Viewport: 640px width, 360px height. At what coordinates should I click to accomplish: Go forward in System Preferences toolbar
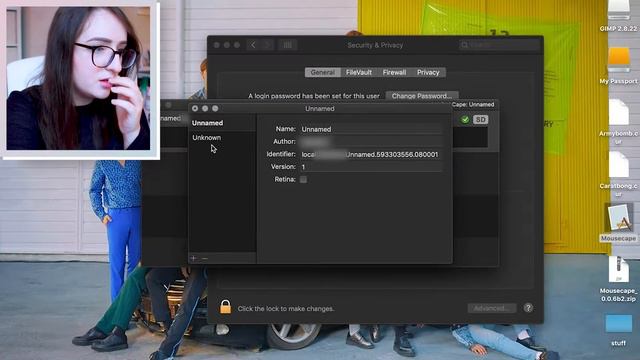pyautogui.click(x=267, y=45)
